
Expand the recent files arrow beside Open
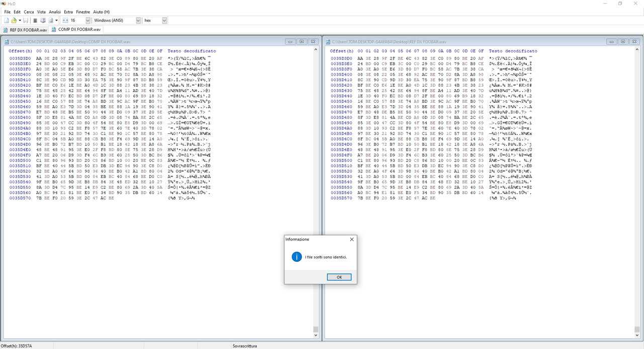coord(20,21)
